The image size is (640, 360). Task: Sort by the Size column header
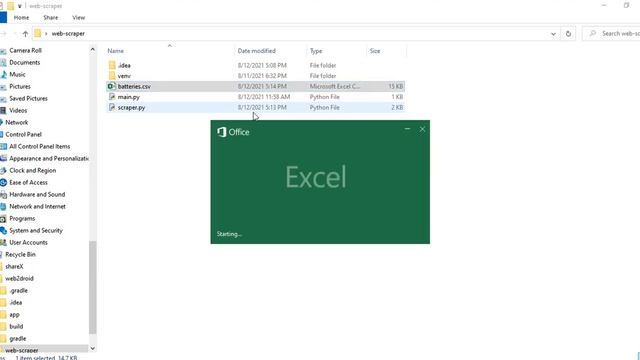(375, 51)
